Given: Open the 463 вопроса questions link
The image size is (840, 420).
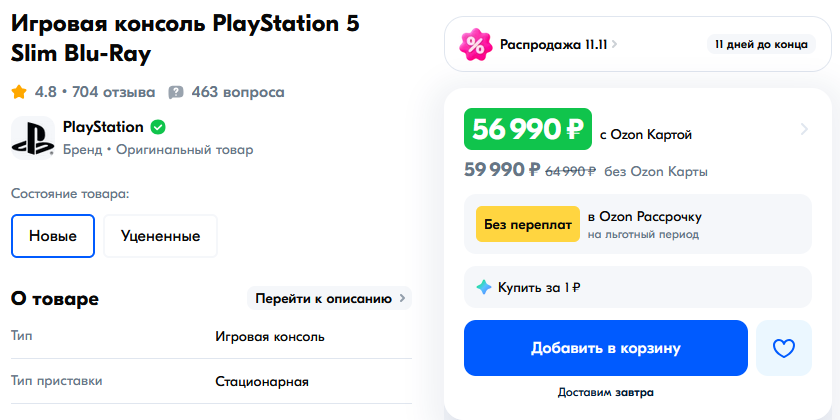Looking at the screenshot, I should 238,93.
